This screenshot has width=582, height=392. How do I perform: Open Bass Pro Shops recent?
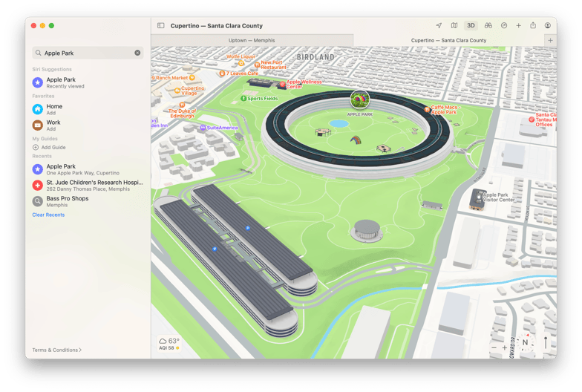[x=88, y=201]
